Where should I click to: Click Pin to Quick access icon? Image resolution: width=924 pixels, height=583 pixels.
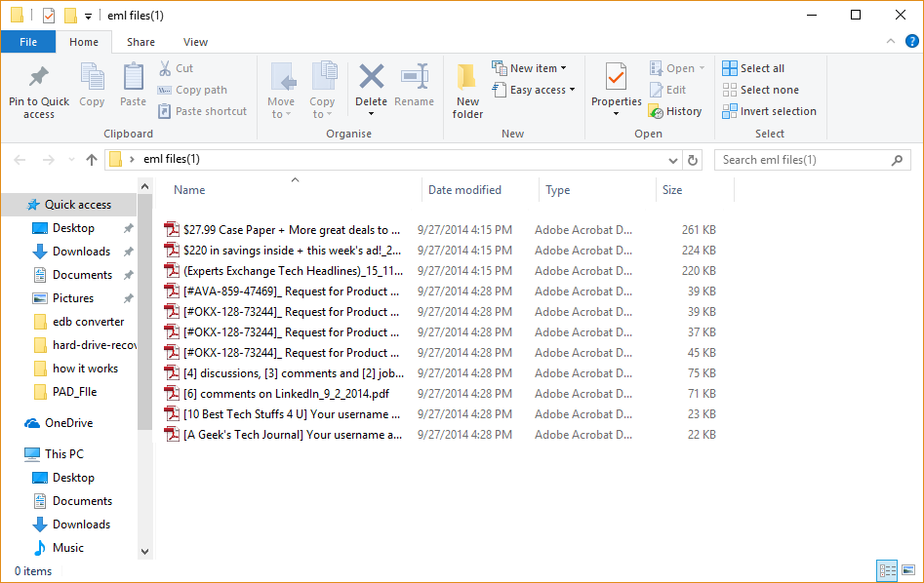click(x=39, y=77)
